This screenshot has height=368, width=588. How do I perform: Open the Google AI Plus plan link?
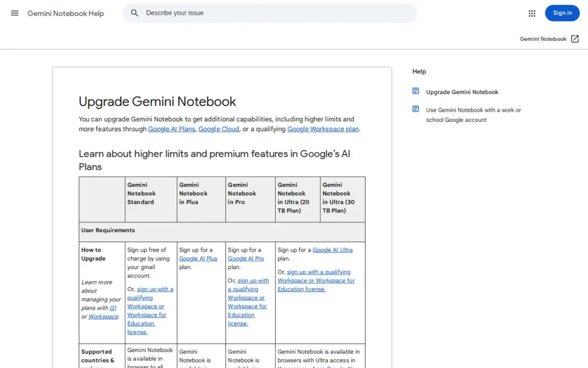198,258
